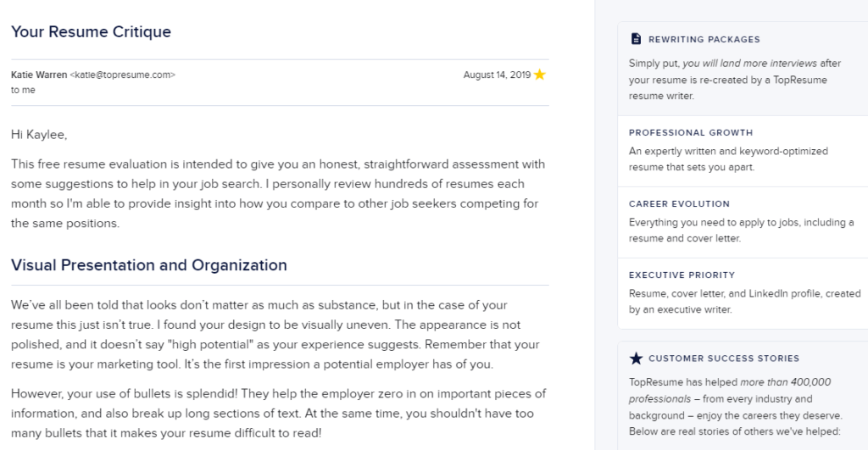Screen dimensions: 868x450
Task: Click the Visual Presentation and Organization heading
Action: pos(149,265)
